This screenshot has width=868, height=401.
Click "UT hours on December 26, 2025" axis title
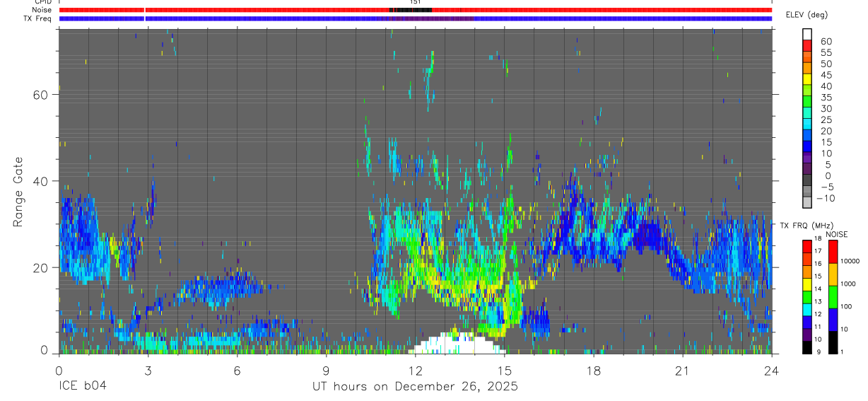(415, 386)
